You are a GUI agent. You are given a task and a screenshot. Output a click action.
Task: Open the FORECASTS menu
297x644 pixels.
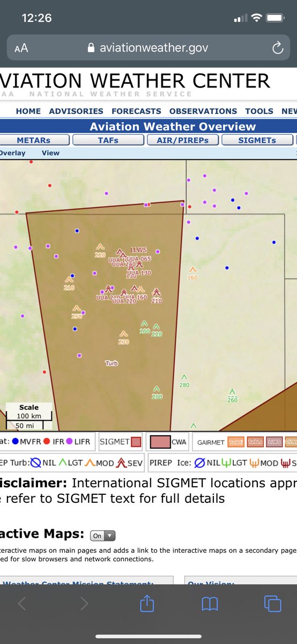point(136,111)
